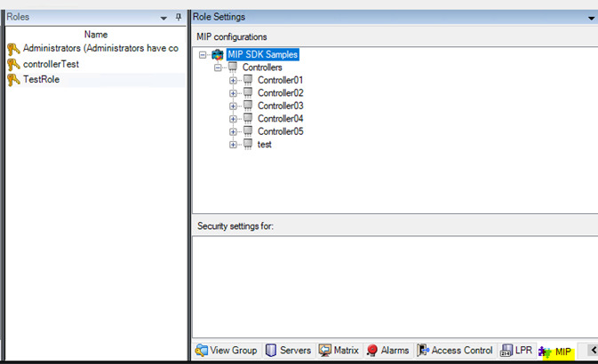Screen dimensions: 598x364
Task: Open the Access Control tab
Action: click(454, 351)
